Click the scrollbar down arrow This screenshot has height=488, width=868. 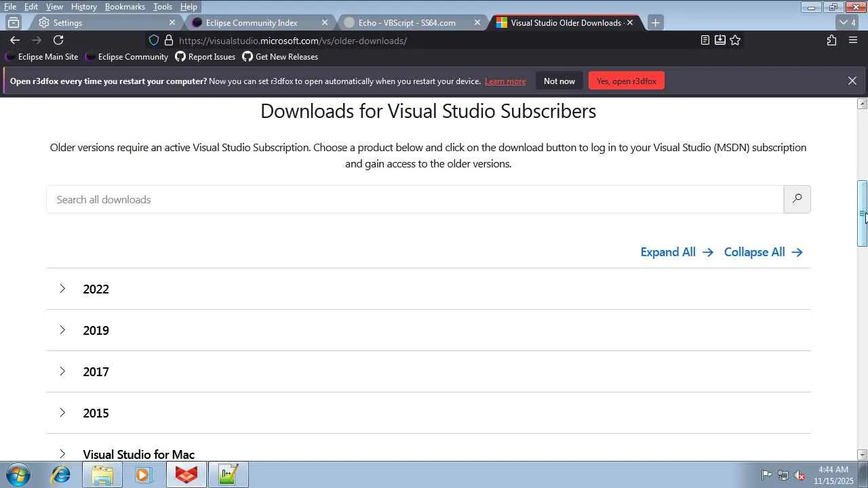coord(862,455)
